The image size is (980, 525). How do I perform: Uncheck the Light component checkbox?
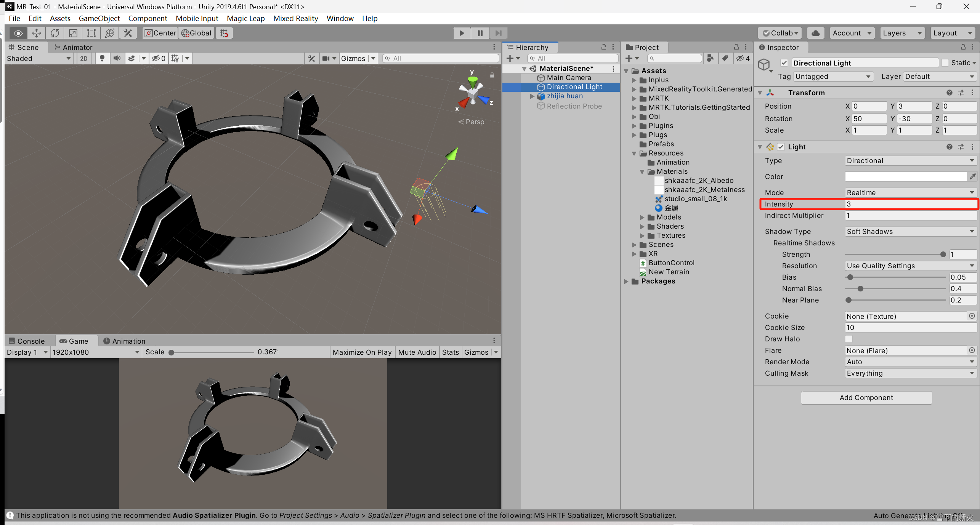point(781,147)
